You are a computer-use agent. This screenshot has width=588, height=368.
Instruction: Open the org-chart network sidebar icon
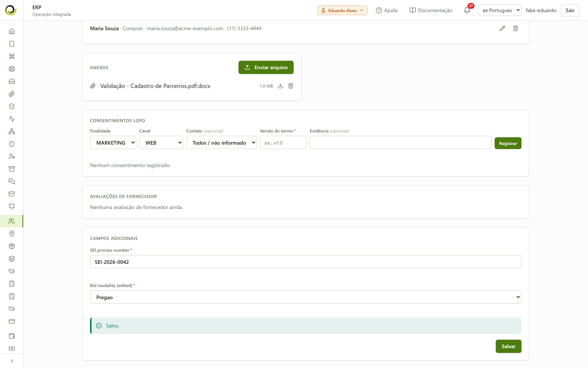click(x=12, y=131)
